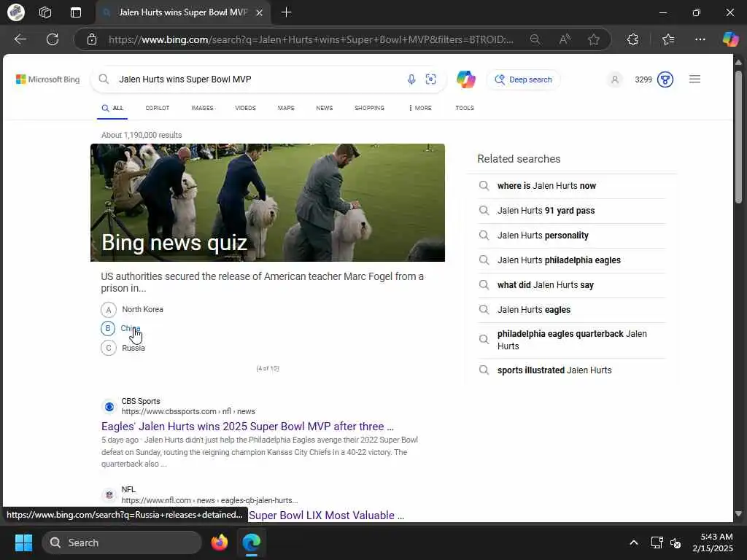Switch to the SHOPPING tab
This screenshot has width=747, height=560.
coord(369,108)
